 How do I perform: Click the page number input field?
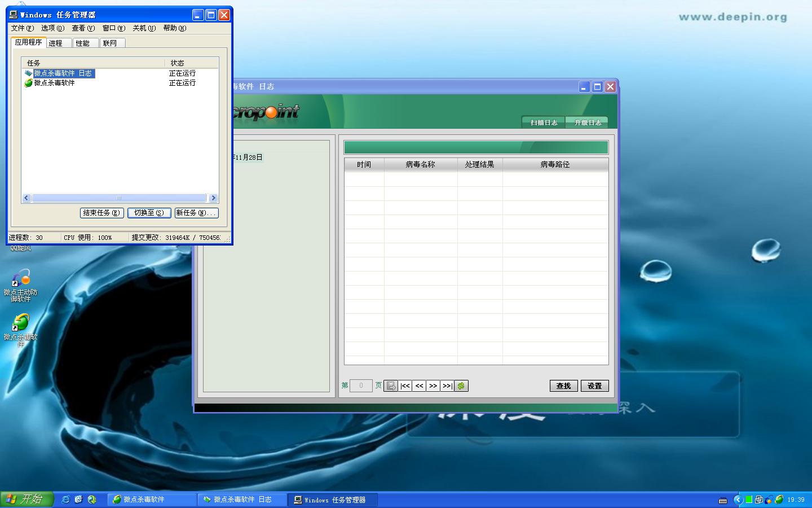[361, 386]
